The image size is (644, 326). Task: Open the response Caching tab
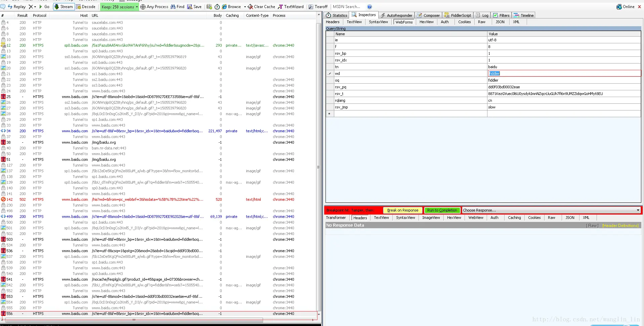tap(514, 218)
